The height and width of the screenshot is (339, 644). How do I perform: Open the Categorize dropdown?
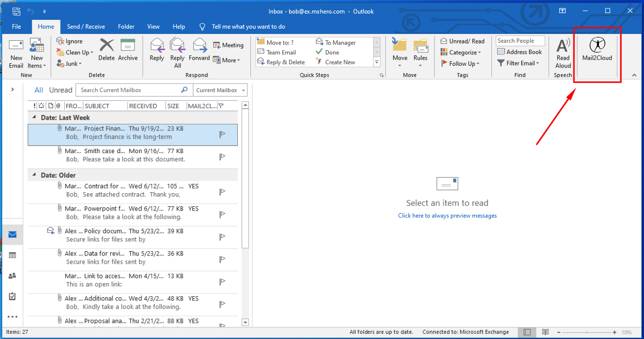tap(461, 52)
